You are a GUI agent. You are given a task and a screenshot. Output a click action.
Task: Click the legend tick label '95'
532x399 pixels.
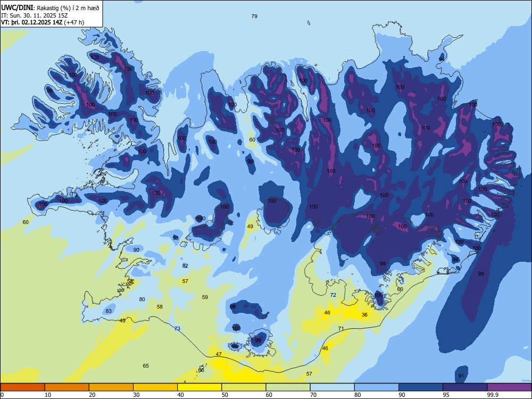(446, 395)
